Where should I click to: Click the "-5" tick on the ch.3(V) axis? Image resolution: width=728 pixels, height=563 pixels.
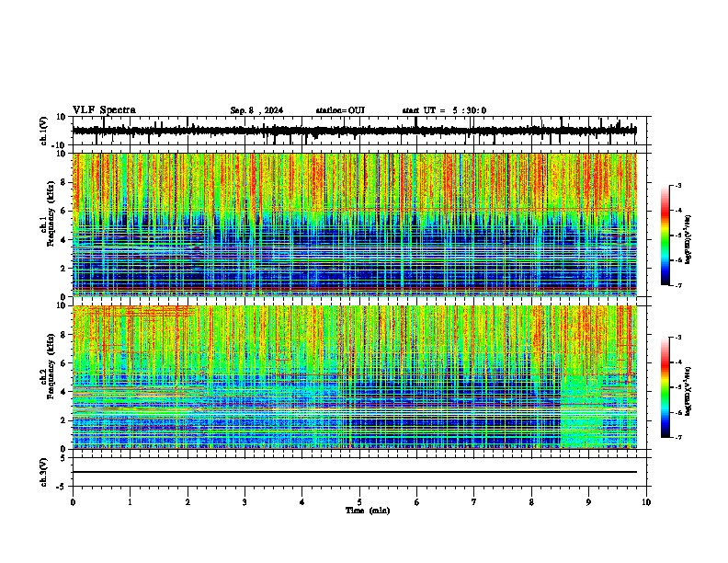(62, 487)
